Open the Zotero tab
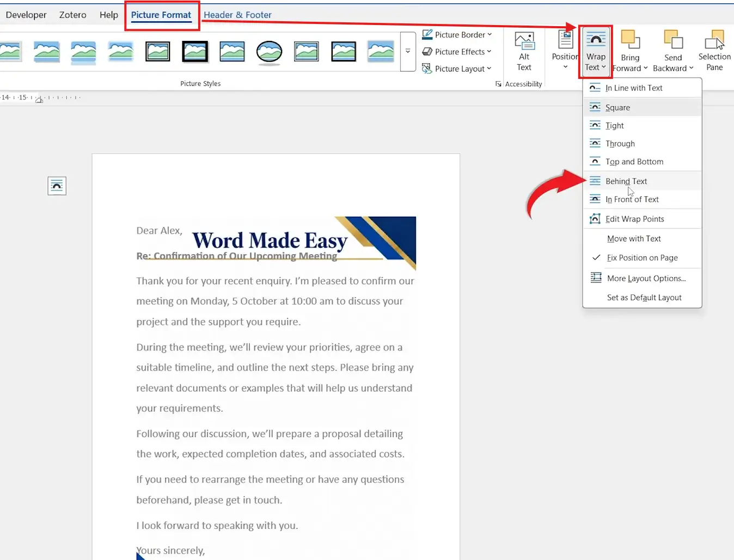 point(73,15)
